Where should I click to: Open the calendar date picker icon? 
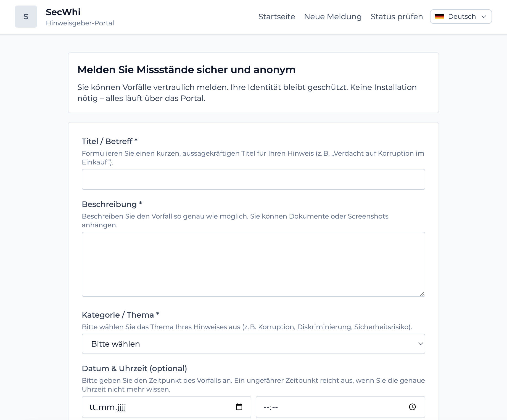(x=239, y=407)
